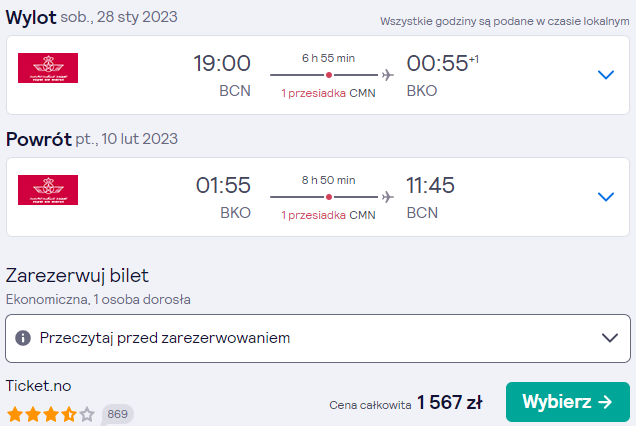Expand the 'Przeczytaj przed zarezerwowaniem' section
Image resolution: width=636 pixels, height=426 pixels.
(318, 338)
